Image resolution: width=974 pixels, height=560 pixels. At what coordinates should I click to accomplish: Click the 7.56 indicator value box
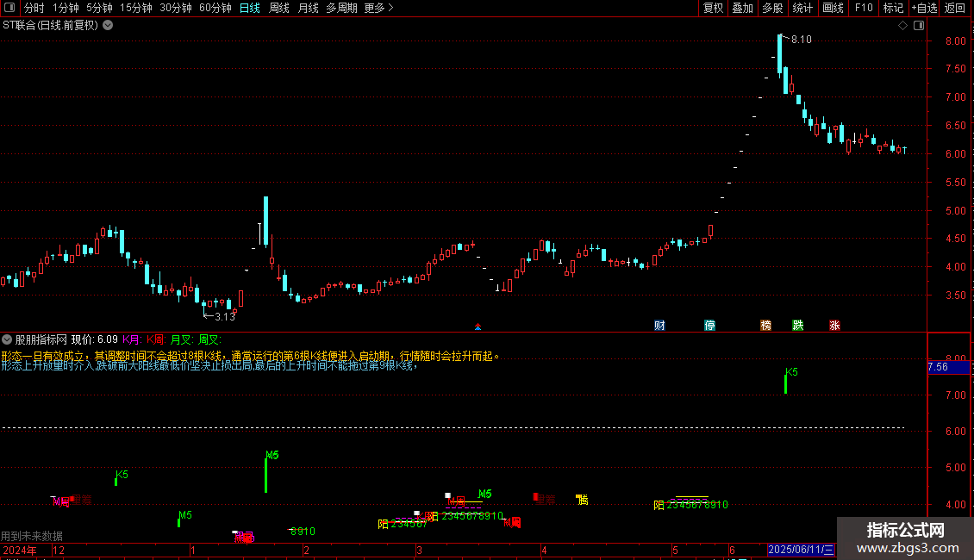(x=948, y=367)
